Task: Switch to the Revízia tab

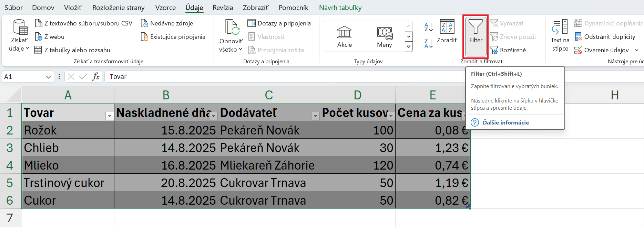Action: point(223,8)
